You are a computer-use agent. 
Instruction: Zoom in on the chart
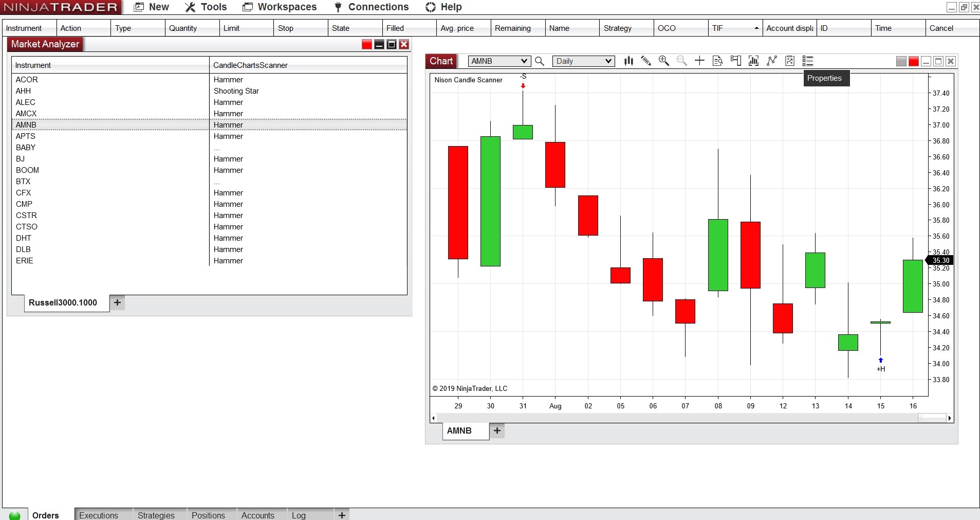click(664, 61)
